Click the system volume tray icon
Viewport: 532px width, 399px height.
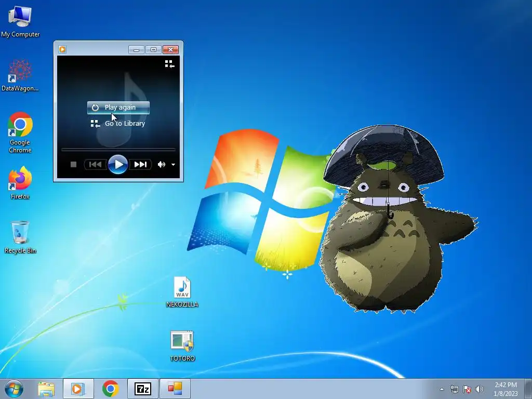480,389
